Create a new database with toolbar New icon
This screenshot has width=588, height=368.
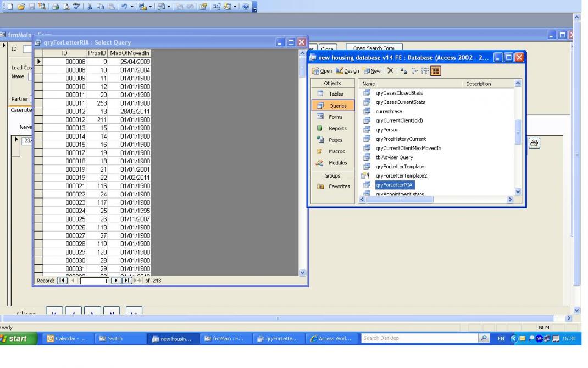(x=10, y=7)
